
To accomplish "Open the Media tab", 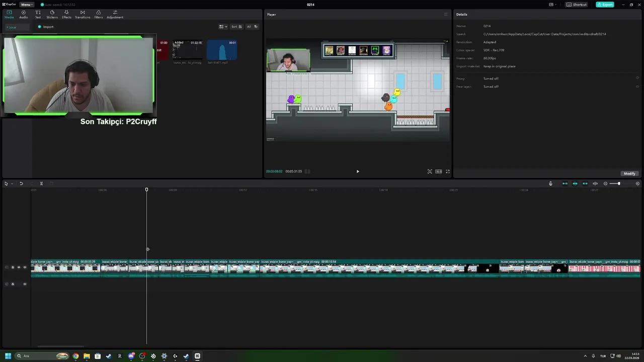I will pyautogui.click(x=9, y=14).
